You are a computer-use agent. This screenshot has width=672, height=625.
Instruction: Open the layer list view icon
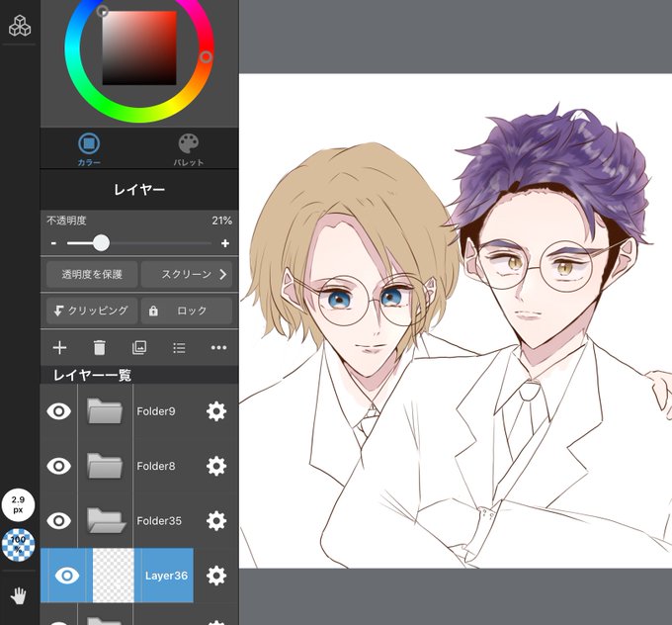tap(179, 348)
